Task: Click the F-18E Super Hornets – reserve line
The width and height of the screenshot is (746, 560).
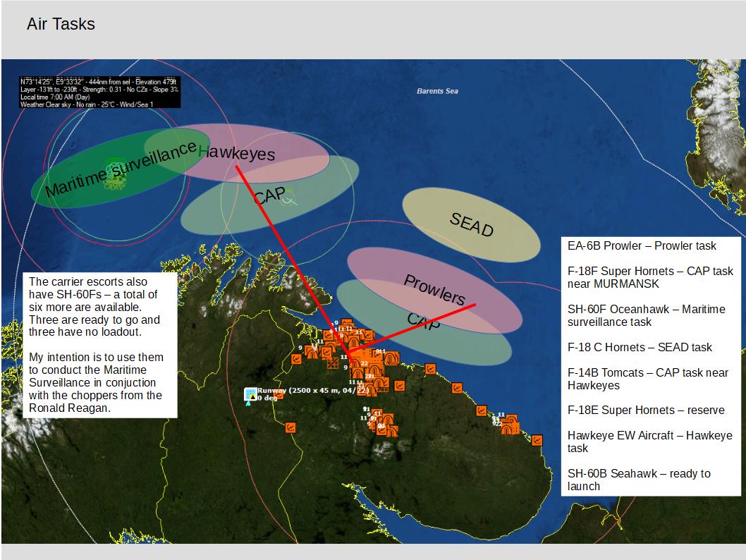Action: (x=646, y=410)
